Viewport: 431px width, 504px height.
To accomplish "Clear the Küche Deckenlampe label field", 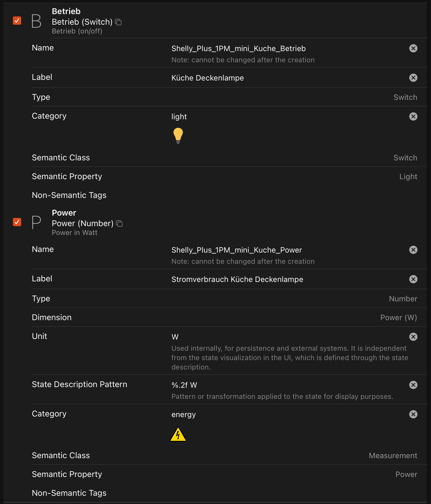I will pyautogui.click(x=413, y=78).
